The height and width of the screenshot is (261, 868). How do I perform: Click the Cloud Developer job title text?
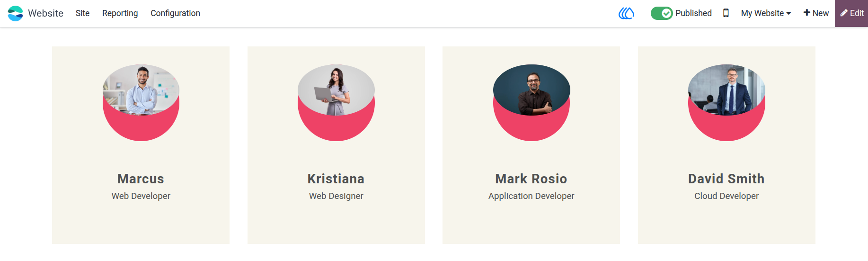coord(726,196)
